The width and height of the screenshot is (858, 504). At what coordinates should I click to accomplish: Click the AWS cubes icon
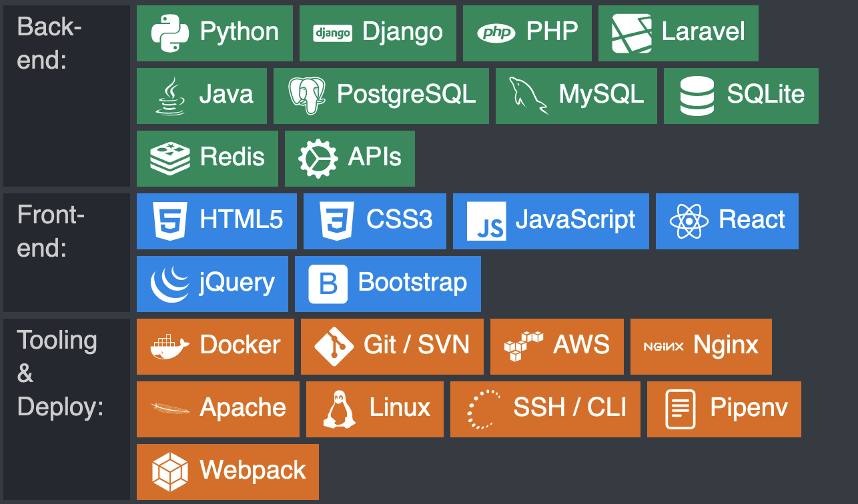tap(524, 347)
